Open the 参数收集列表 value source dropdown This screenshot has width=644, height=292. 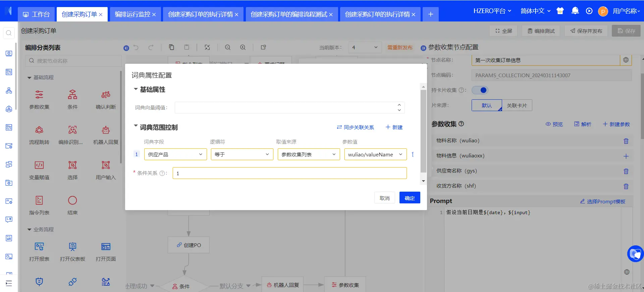309,154
